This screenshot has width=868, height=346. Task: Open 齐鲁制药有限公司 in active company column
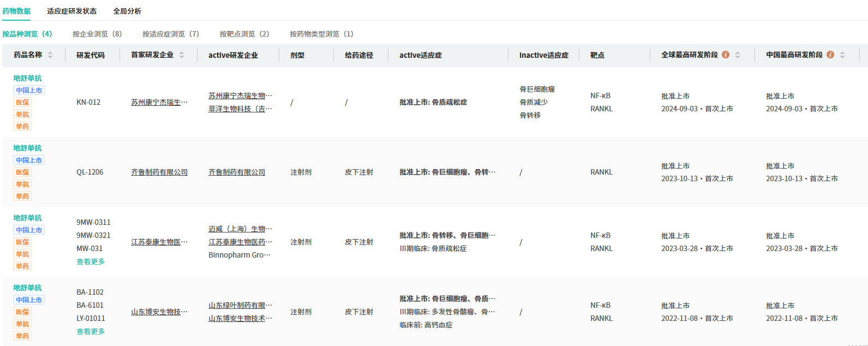(237, 172)
